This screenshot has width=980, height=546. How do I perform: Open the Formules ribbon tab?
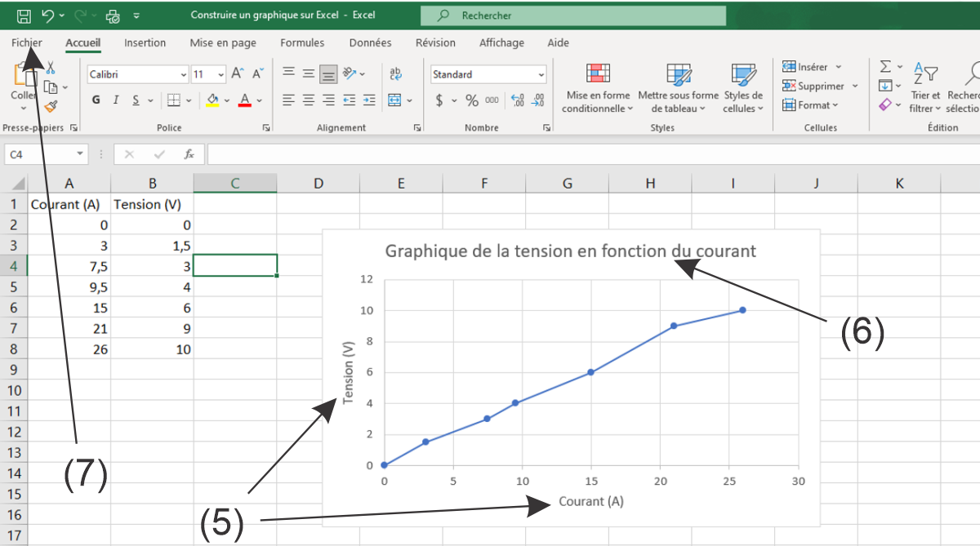302,42
